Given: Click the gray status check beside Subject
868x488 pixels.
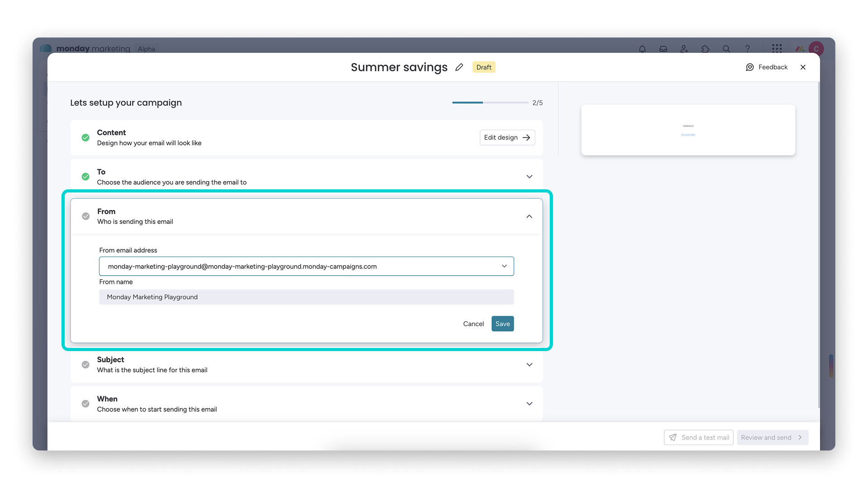Looking at the screenshot, I should pos(85,365).
